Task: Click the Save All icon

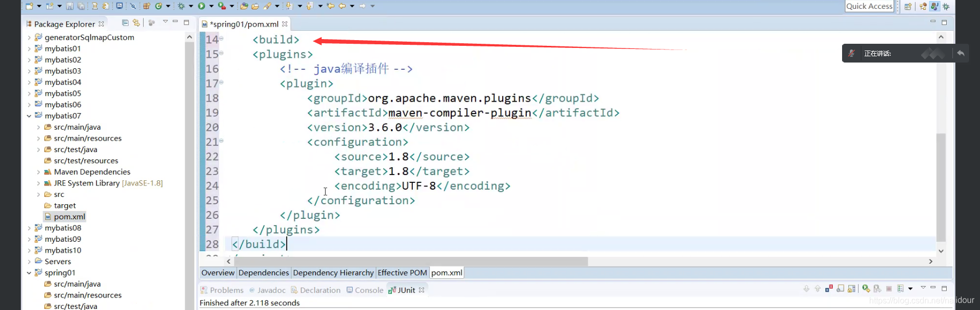Action: [x=81, y=6]
